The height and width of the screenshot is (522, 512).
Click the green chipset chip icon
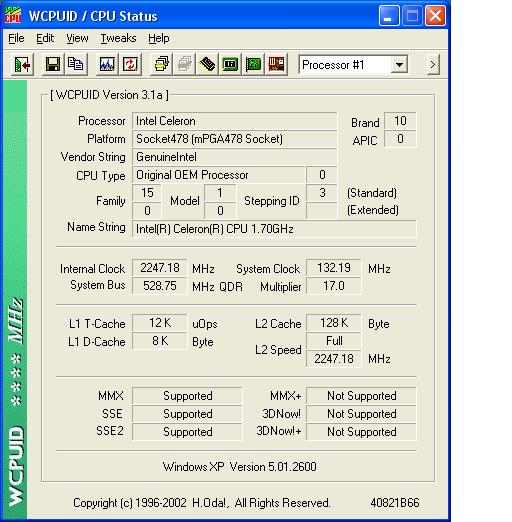coord(230,64)
